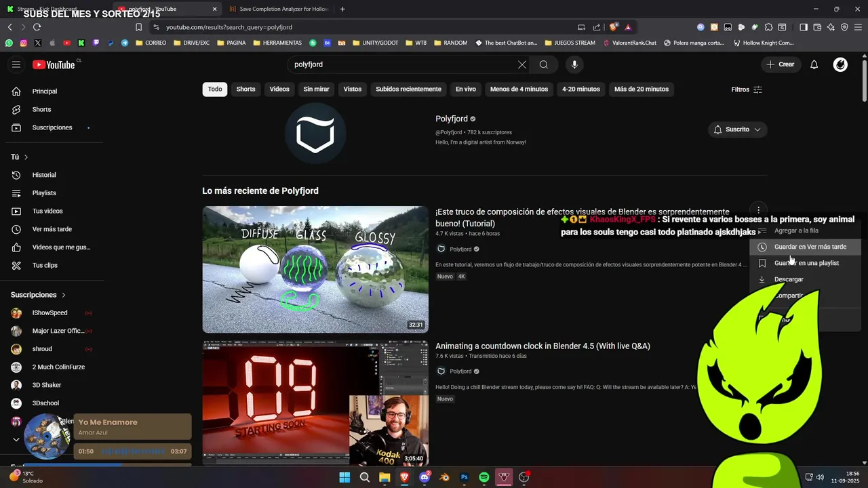Filter by Subidos recientemente
This screenshot has height=488, width=868.
408,89
